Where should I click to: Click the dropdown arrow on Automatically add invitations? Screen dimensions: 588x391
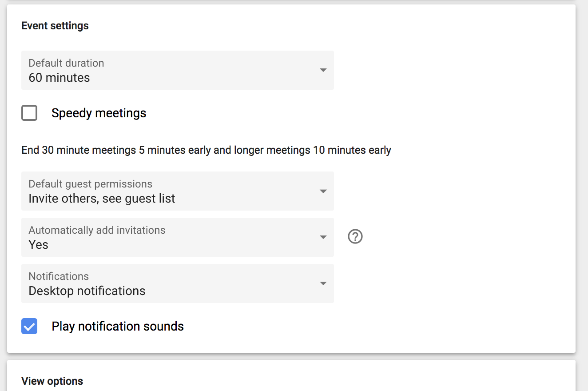pos(323,237)
